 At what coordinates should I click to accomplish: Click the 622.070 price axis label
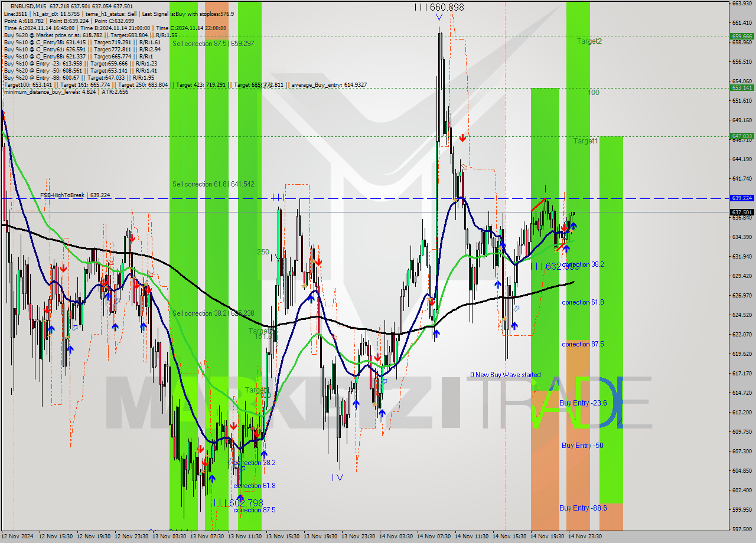[742, 335]
